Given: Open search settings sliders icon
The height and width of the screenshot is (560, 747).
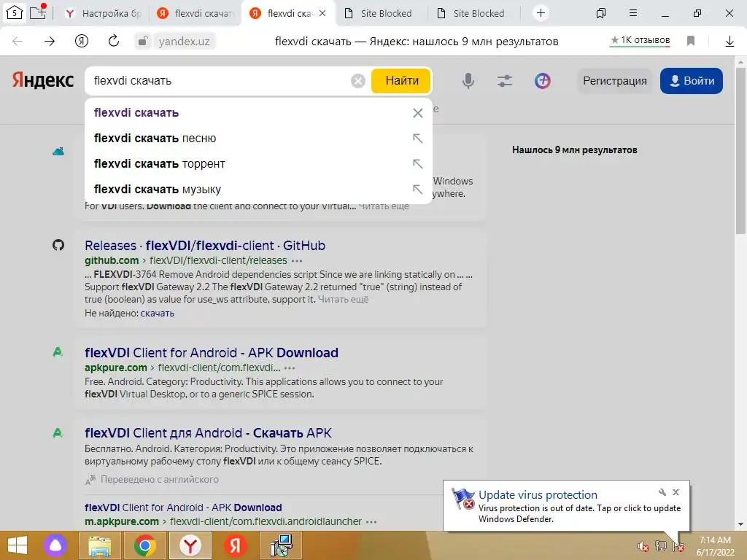Looking at the screenshot, I should [x=505, y=81].
